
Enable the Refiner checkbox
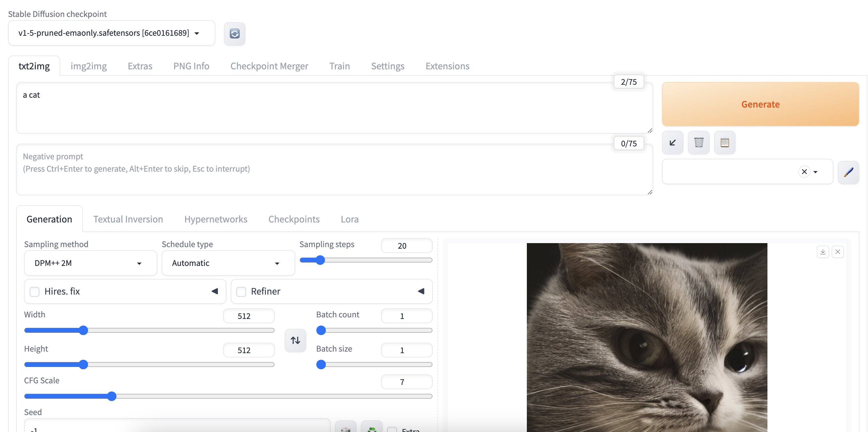pos(241,291)
